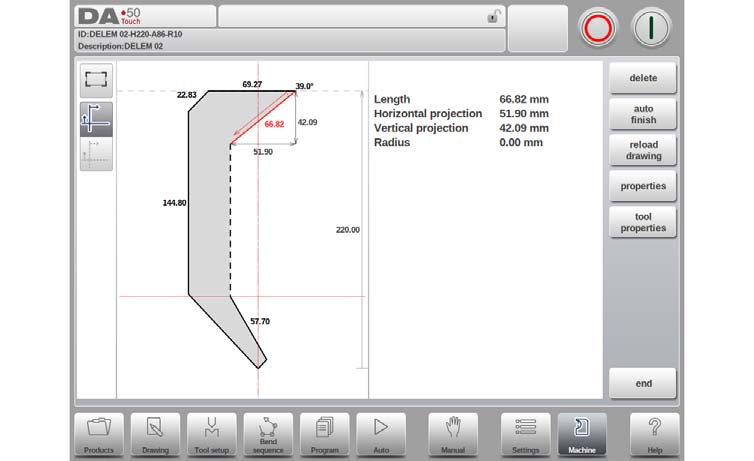This screenshot has width=754, height=461.
Task: Open the Bend sequence view
Action: (x=268, y=434)
